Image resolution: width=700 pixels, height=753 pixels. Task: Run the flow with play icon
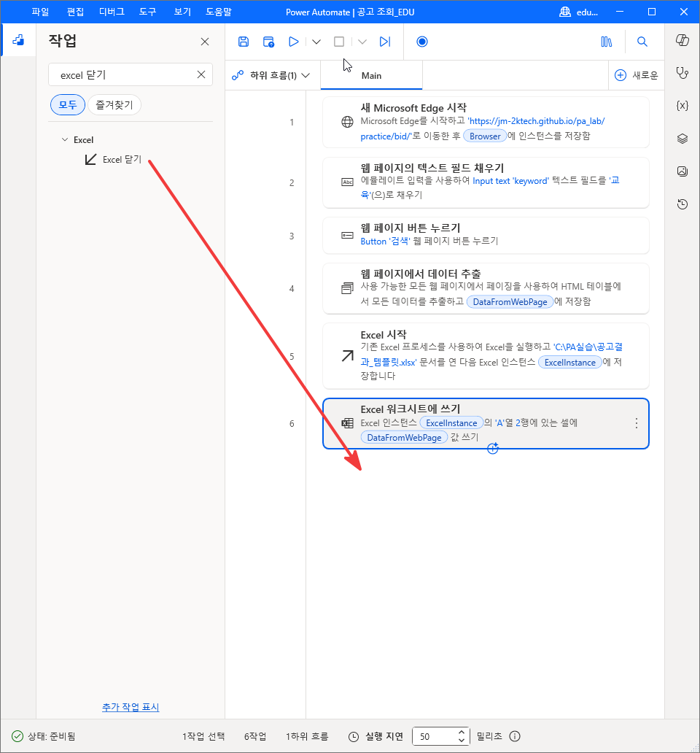293,42
